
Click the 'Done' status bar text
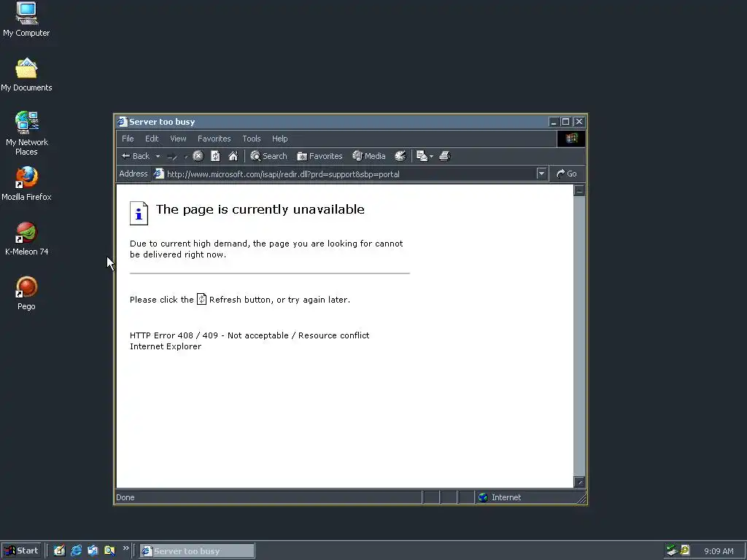125,497
